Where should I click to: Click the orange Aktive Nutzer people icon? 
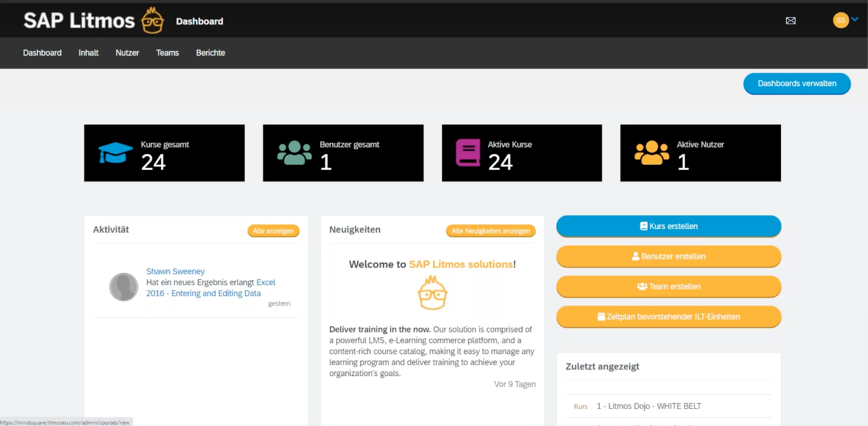652,153
